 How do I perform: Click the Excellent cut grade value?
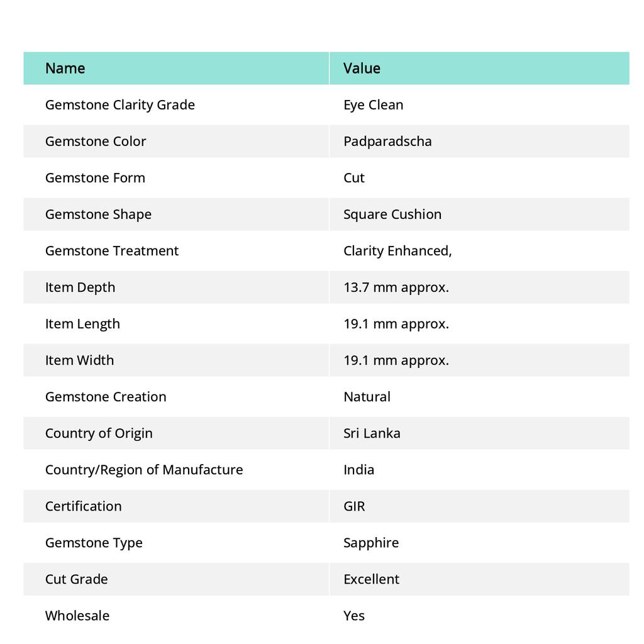click(x=371, y=579)
